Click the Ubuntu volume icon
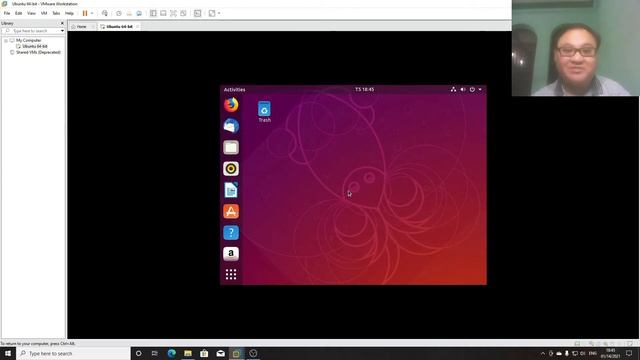This screenshot has width=640, height=360. (x=463, y=89)
